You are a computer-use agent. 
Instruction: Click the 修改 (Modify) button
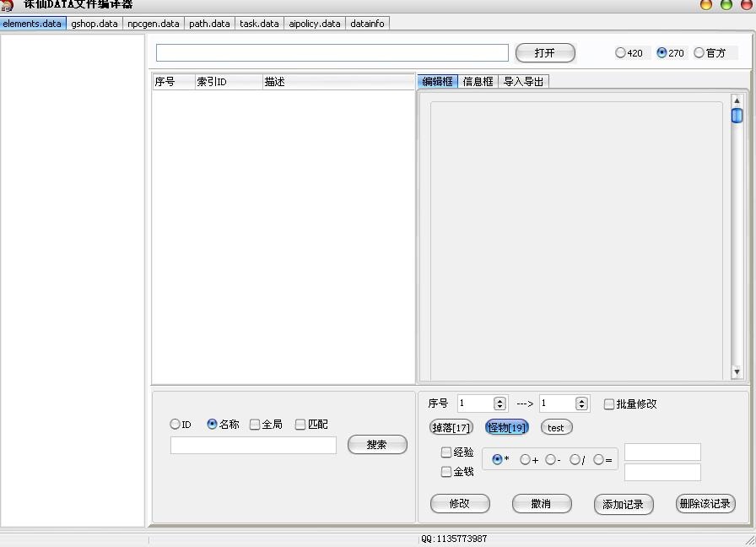459,503
